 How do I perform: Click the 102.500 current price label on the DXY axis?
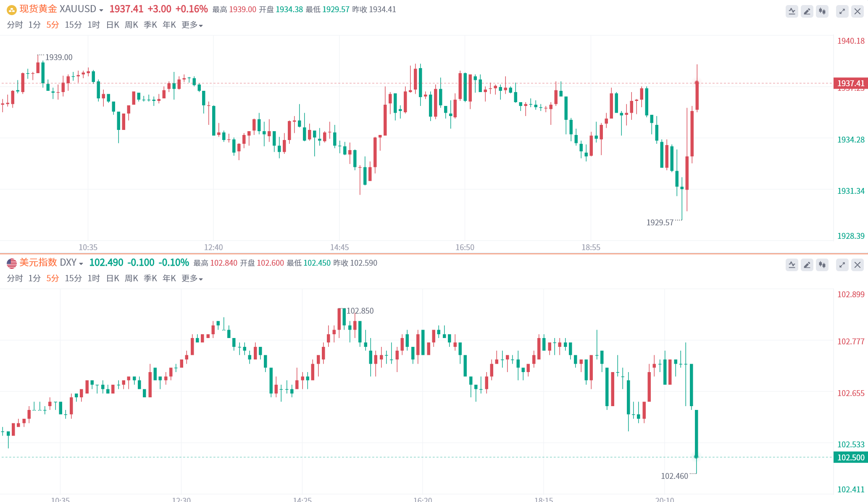pos(850,457)
